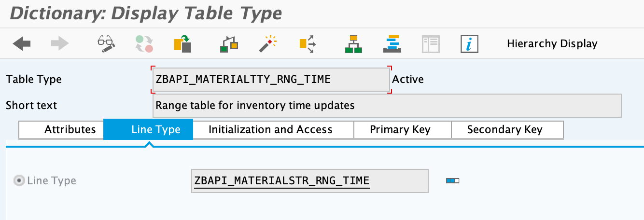Select the Primary Key tab

(400, 130)
